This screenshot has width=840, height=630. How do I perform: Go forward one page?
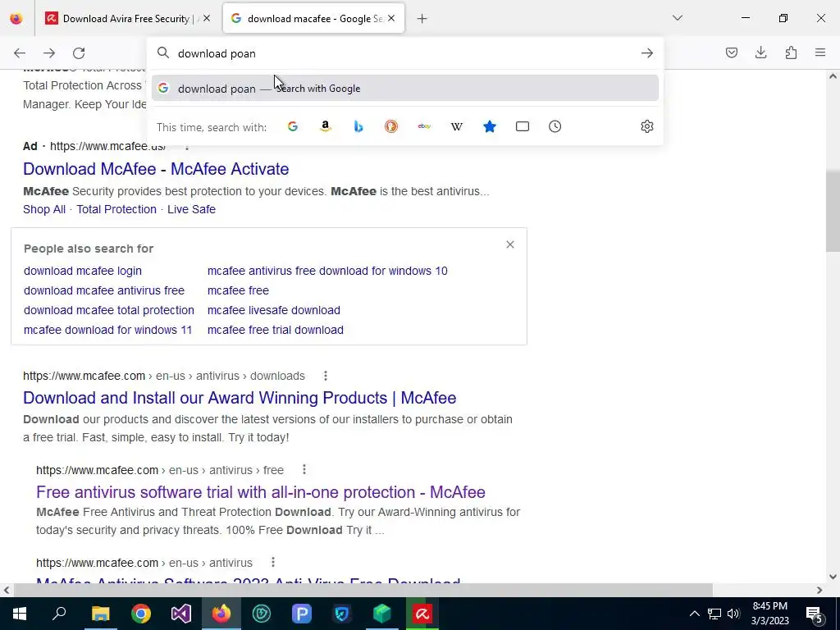click(x=49, y=53)
